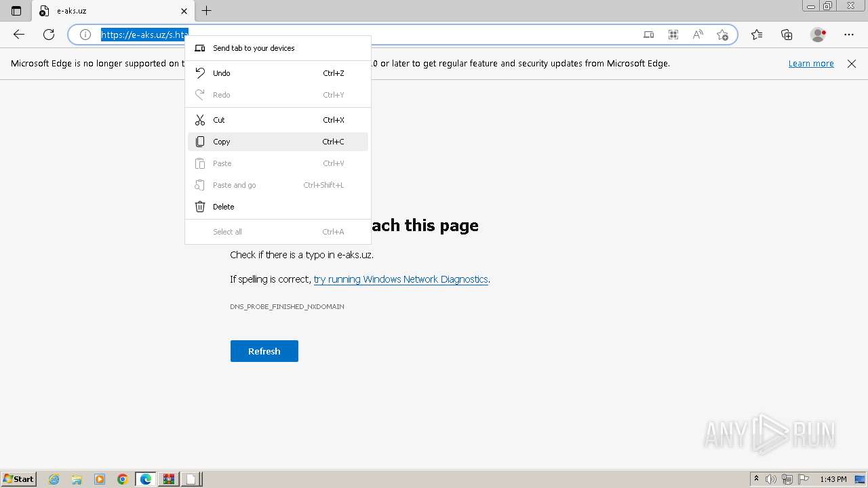868x488 pixels.
Task: Select Undo in the context menu
Action: 278,73
